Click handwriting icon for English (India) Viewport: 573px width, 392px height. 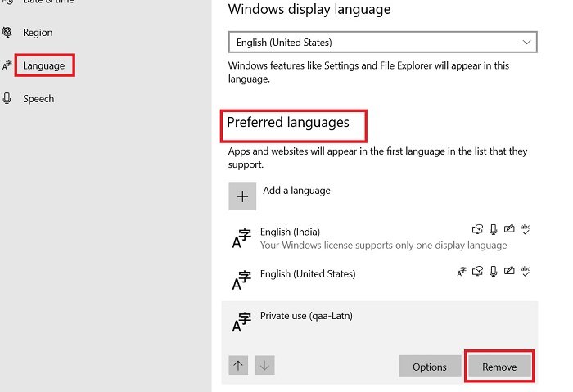509,228
